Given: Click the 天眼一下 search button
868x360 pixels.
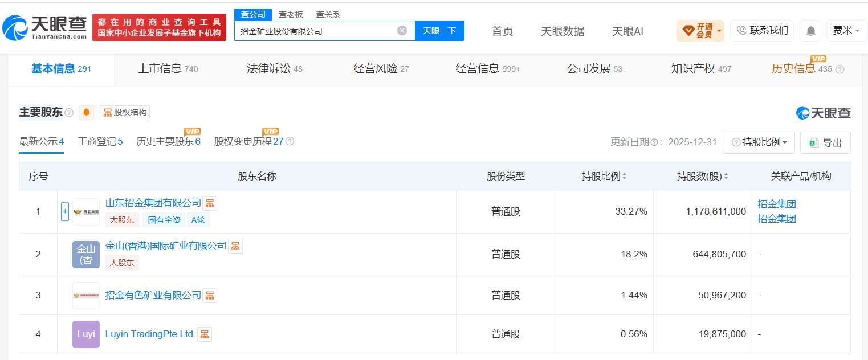Looking at the screenshot, I should (x=439, y=31).
